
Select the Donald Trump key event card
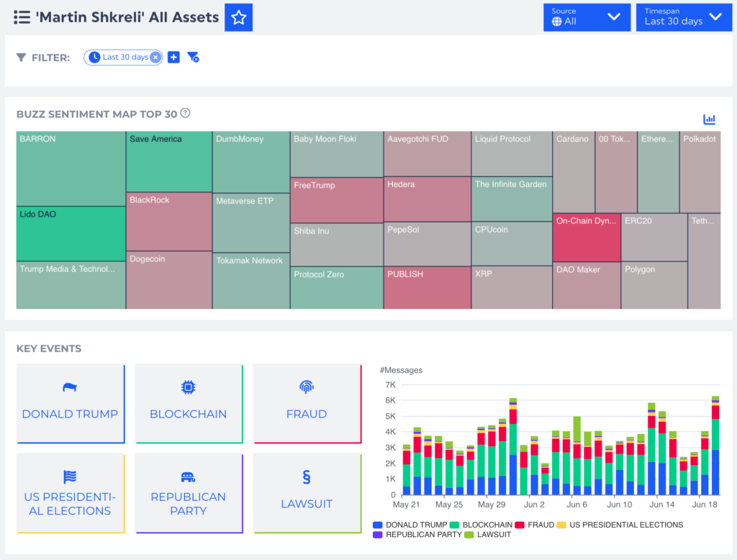pyautogui.click(x=70, y=404)
